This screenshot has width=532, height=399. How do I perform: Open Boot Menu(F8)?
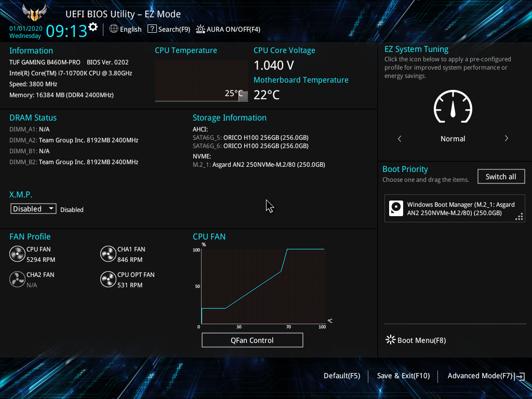tap(416, 340)
